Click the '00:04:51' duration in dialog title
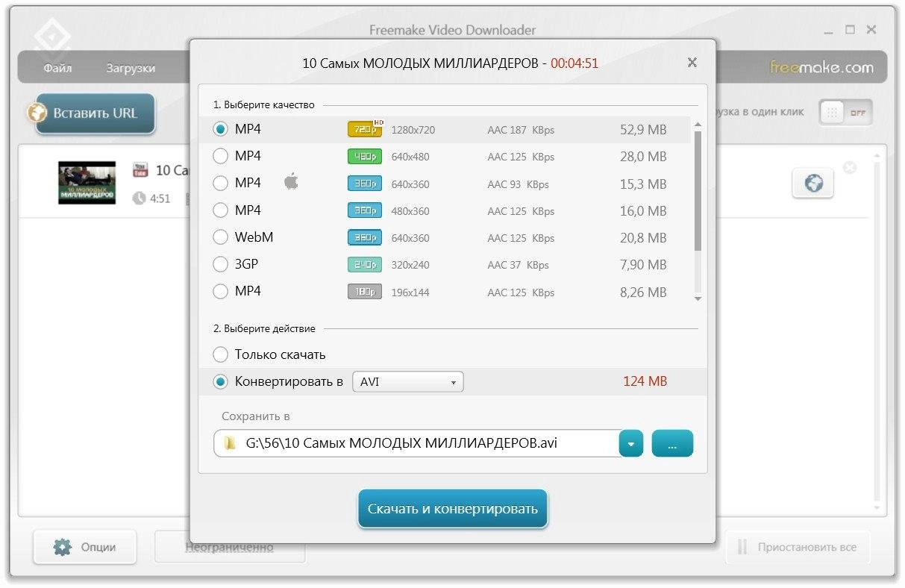Image resolution: width=905 pixels, height=588 pixels. [x=574, y=63]
